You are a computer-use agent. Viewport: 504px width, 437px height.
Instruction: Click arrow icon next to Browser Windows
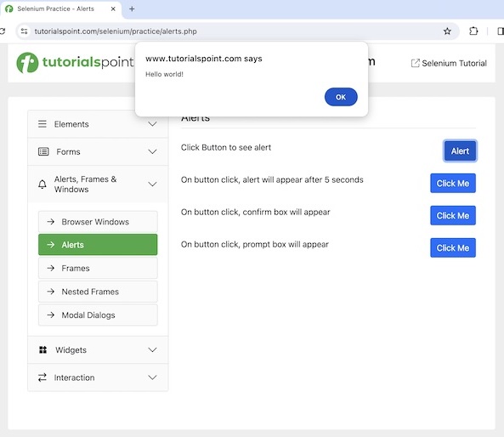point(50,222)
